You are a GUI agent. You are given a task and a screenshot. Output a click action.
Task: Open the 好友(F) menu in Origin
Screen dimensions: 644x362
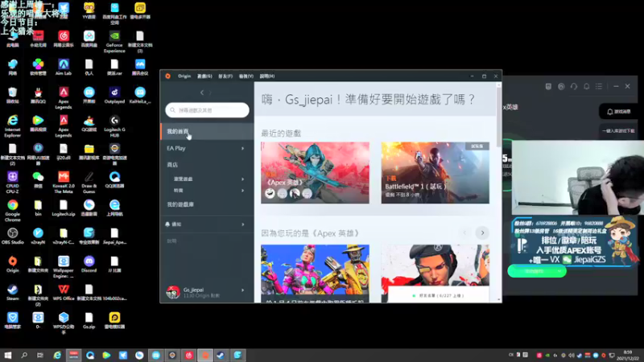pyautogui.click(x=225, y=76)
